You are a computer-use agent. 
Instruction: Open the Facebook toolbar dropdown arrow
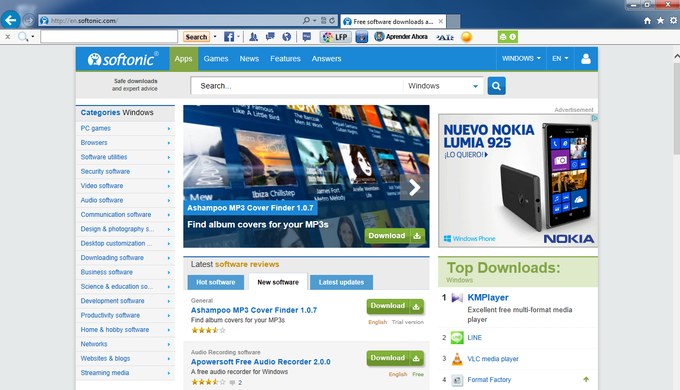pyautogui.click(x=238, y=36)
